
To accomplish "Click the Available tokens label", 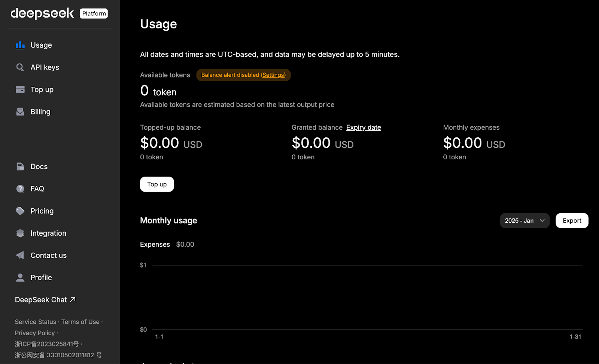I will [165, 75].
